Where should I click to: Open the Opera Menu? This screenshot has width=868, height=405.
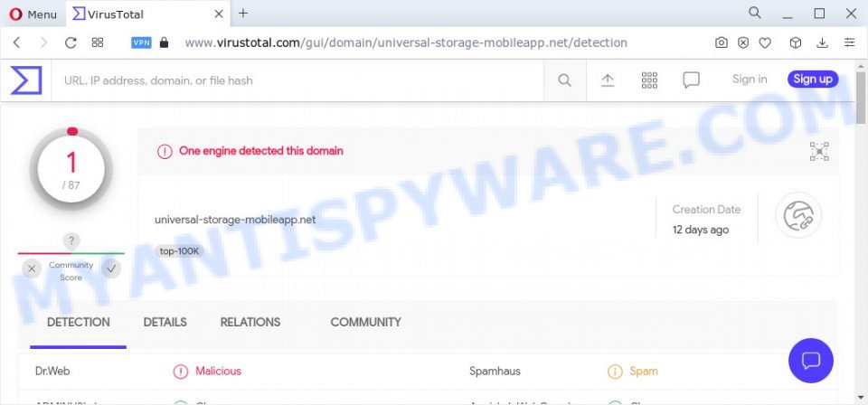tap(33, 14)
